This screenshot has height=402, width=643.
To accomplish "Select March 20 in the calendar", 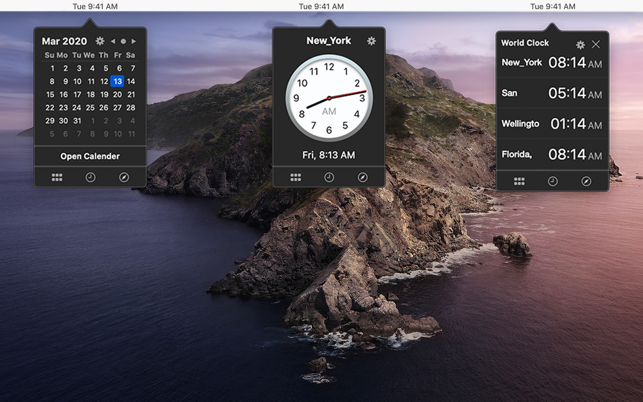I will tap(117, 94).
